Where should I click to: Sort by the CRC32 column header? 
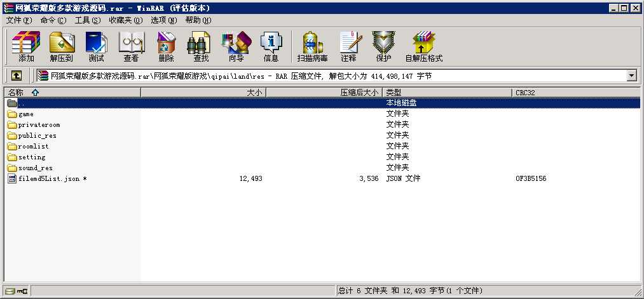[576, 93]
